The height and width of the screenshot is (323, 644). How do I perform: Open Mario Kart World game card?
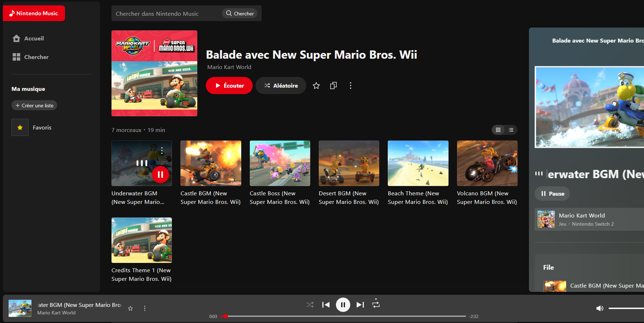tap(589, 219)
